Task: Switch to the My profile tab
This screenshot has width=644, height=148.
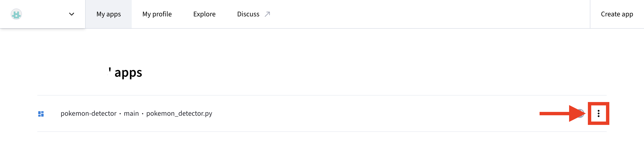Action: (x=157, y=14)
